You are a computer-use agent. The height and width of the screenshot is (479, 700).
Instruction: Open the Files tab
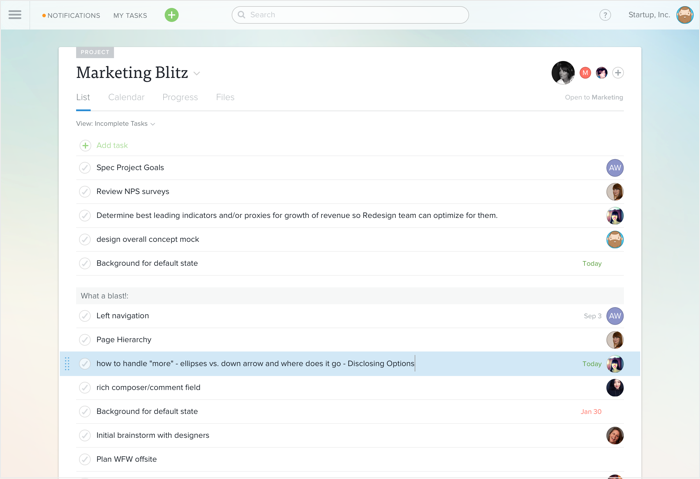coord(225,97)
